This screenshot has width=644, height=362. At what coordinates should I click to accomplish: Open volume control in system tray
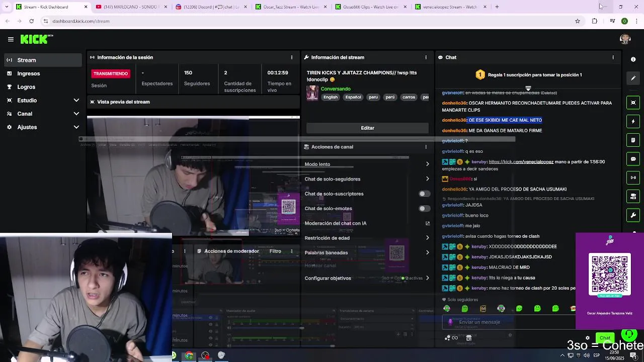click(586, 355)
